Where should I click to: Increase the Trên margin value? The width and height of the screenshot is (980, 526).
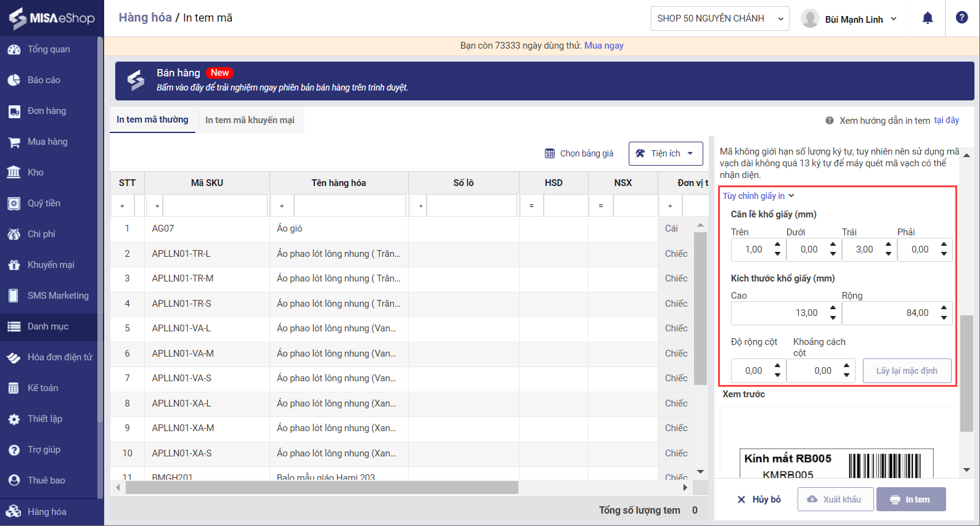tap(778, 245)
